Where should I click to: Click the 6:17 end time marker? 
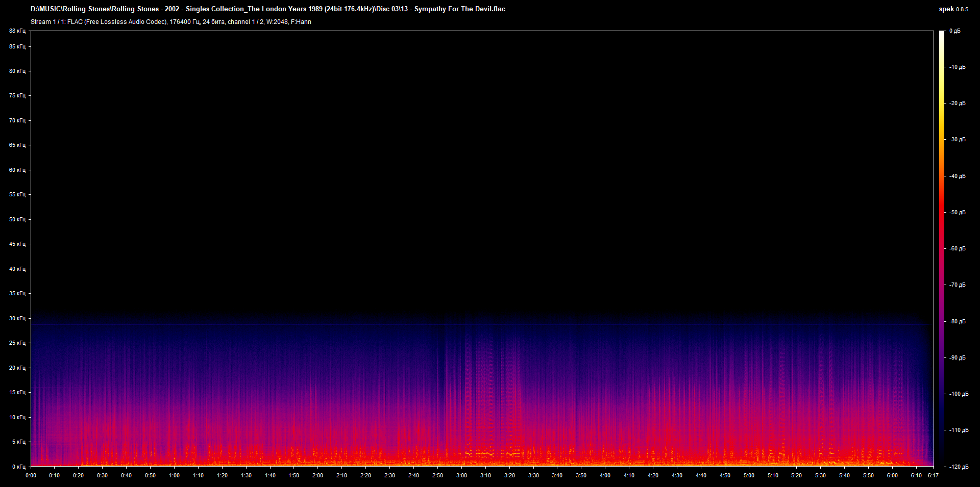[933, 475]
